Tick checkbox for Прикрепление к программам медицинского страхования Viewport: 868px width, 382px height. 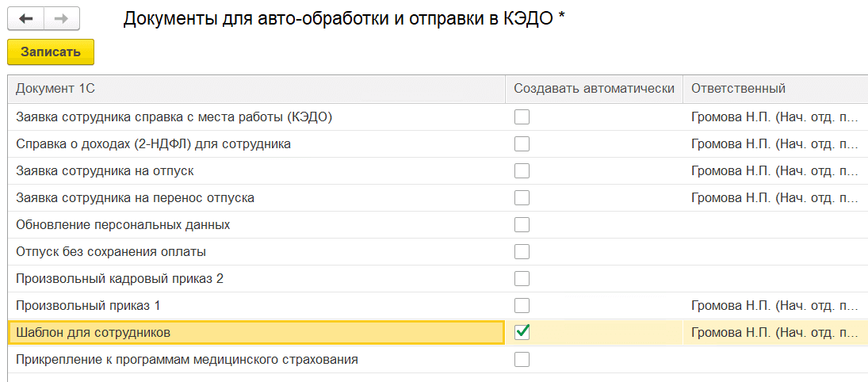(x=522, y=359)
